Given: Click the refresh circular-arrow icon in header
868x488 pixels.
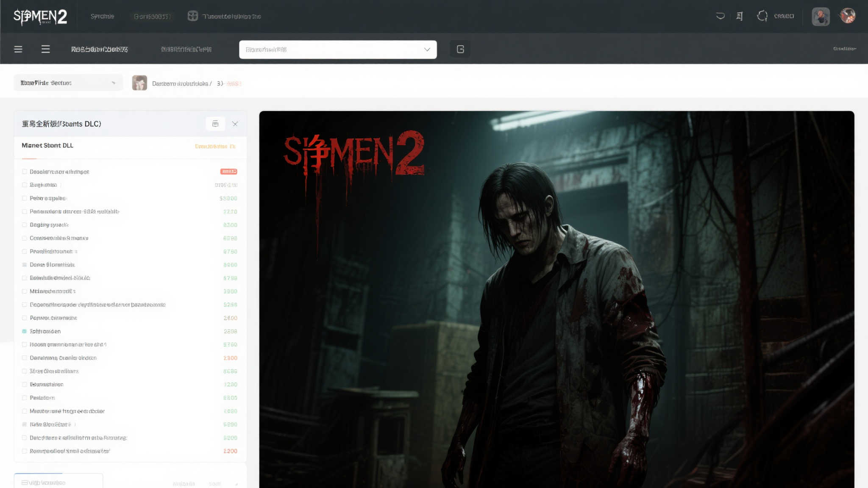Looking at the screenshot, I should [x=762, y=16].
